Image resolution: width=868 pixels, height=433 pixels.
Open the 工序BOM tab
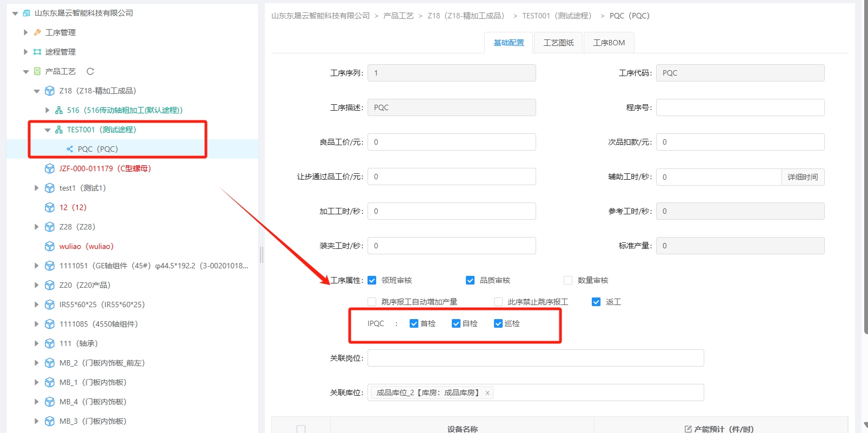click(609, 43)
